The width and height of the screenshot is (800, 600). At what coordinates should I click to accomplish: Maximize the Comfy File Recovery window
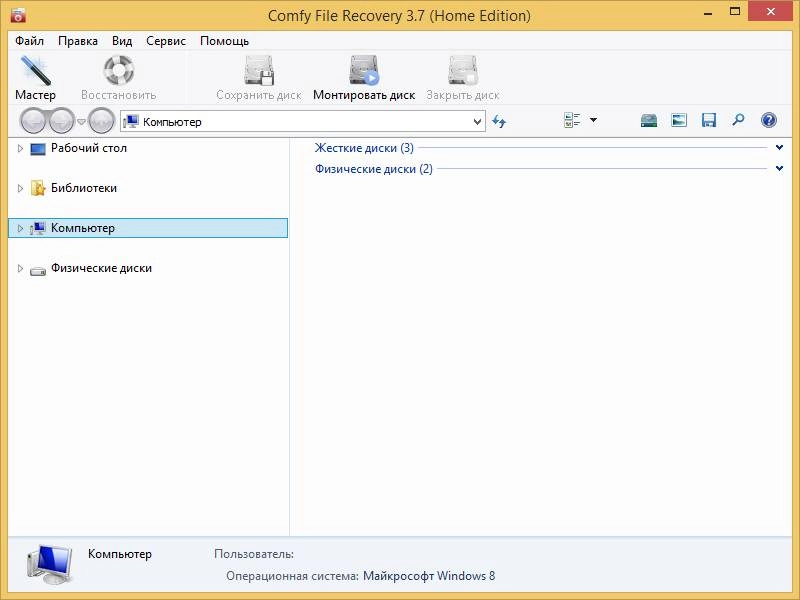pyautogui.click(x=735, y=11)
